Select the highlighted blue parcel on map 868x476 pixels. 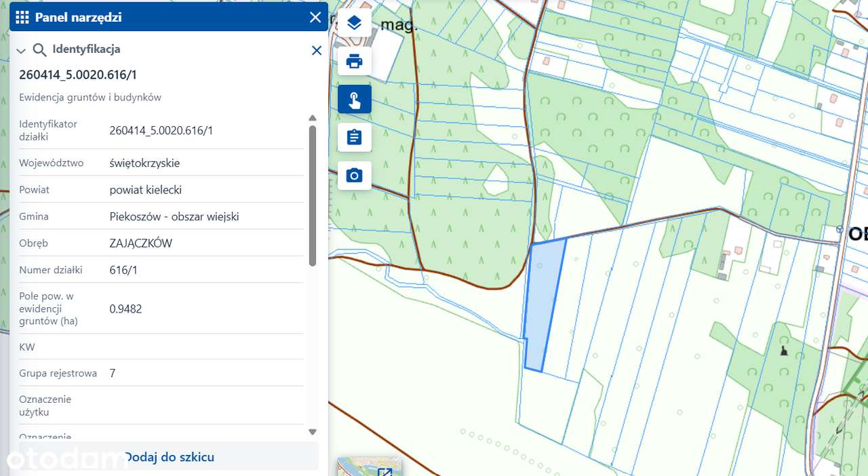(x=545, y=305)
